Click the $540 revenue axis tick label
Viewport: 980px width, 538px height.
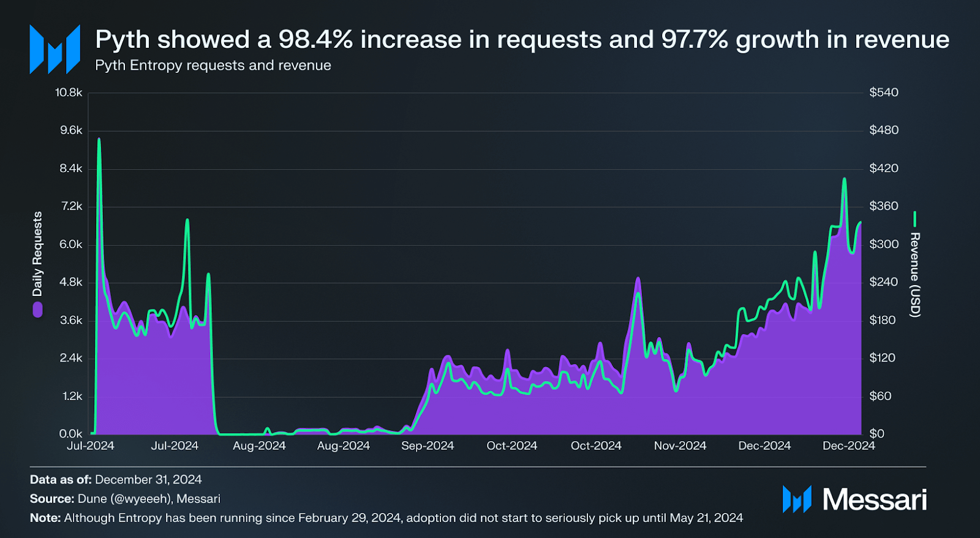pos(884,93)
